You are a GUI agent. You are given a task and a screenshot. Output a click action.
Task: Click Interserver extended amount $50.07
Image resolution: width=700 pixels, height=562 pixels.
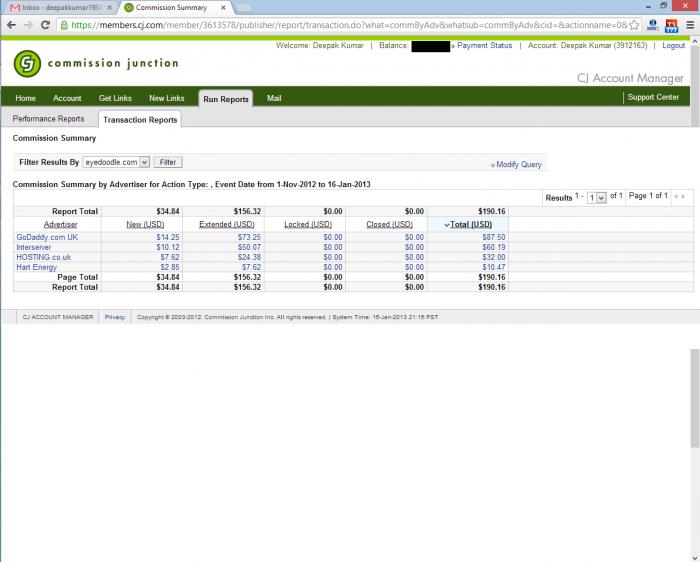pyautogui.click(x=249, y=247)
